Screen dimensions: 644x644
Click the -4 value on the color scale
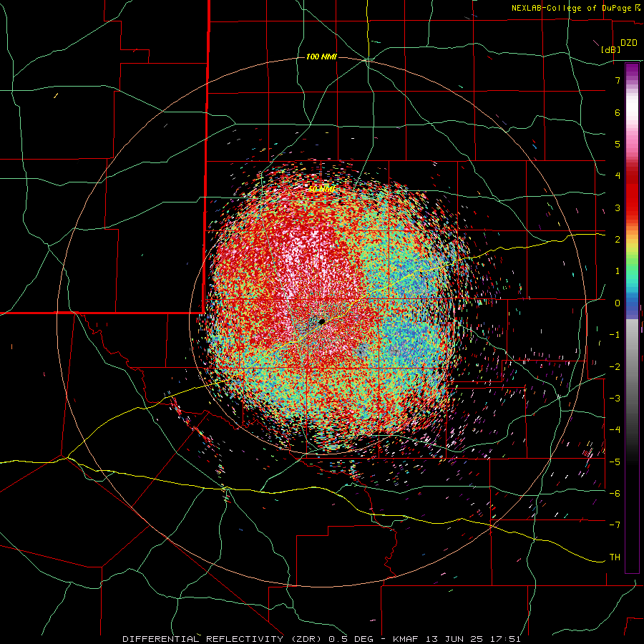[x=615, y=430]
